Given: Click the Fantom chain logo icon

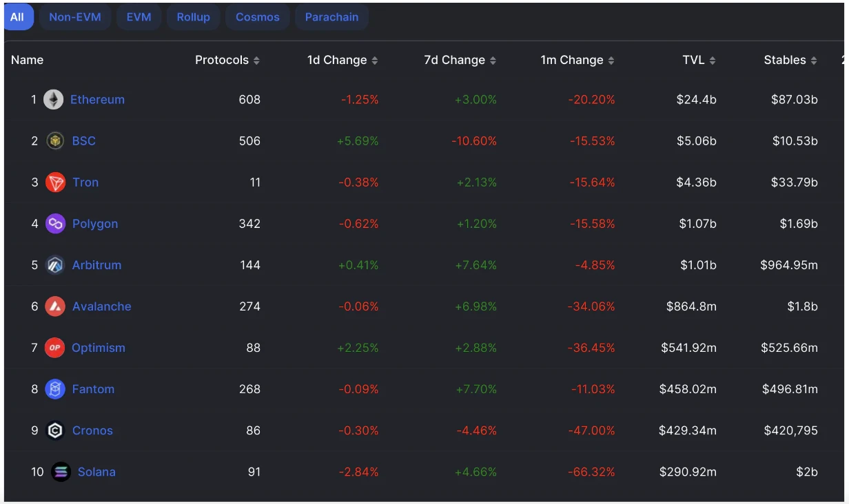Looking at the screenshot, I should [x=55, y=389].
